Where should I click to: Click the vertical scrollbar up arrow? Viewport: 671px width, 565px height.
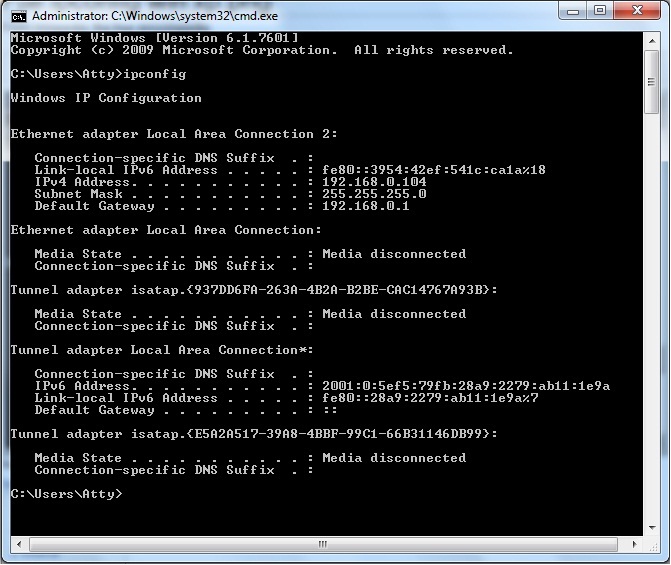(652, 41)
